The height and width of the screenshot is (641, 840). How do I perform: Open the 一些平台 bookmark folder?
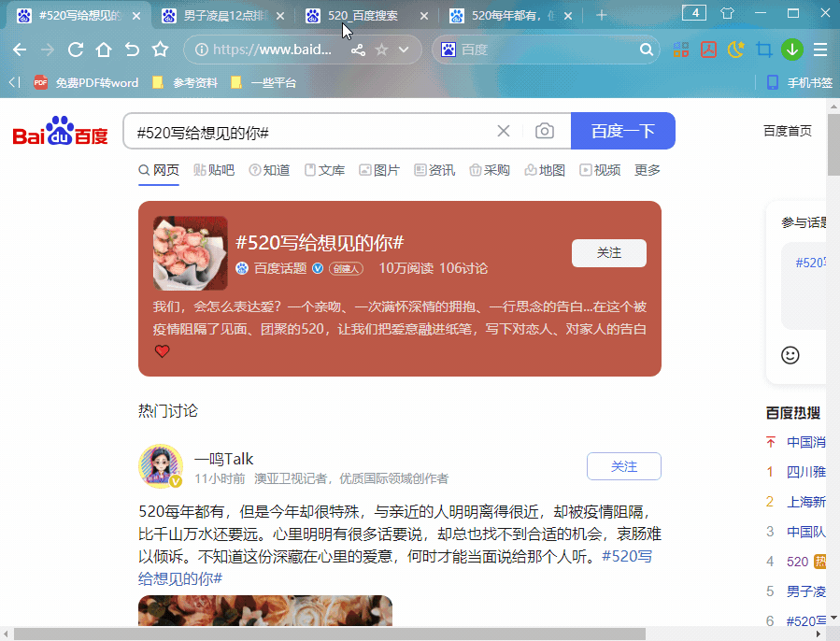[263, 82]
